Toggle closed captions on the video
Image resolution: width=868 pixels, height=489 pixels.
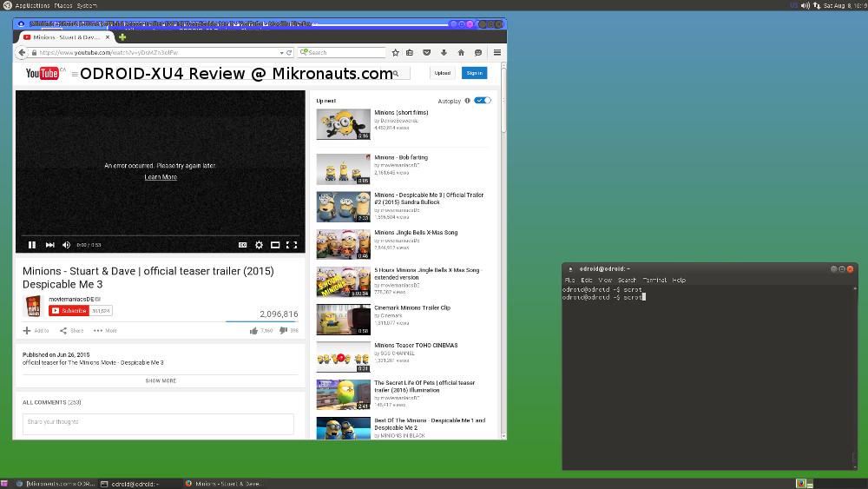pos(242,245)
